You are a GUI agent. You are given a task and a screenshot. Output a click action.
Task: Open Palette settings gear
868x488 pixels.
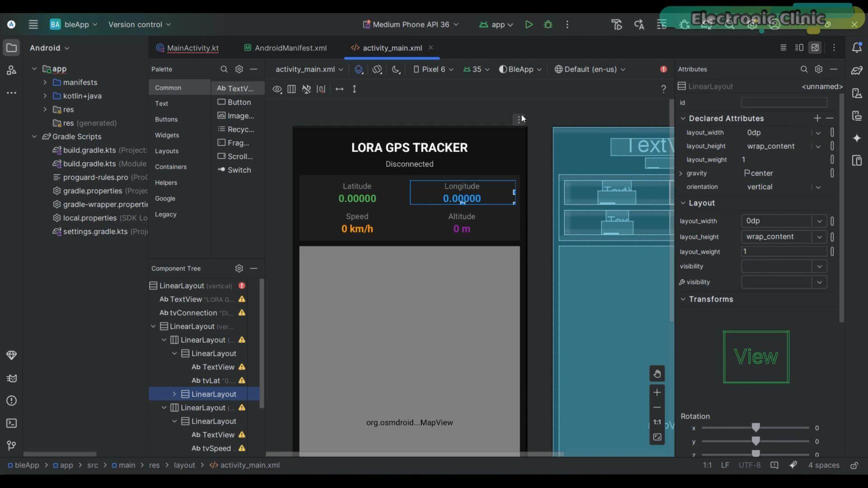point(239,69)
